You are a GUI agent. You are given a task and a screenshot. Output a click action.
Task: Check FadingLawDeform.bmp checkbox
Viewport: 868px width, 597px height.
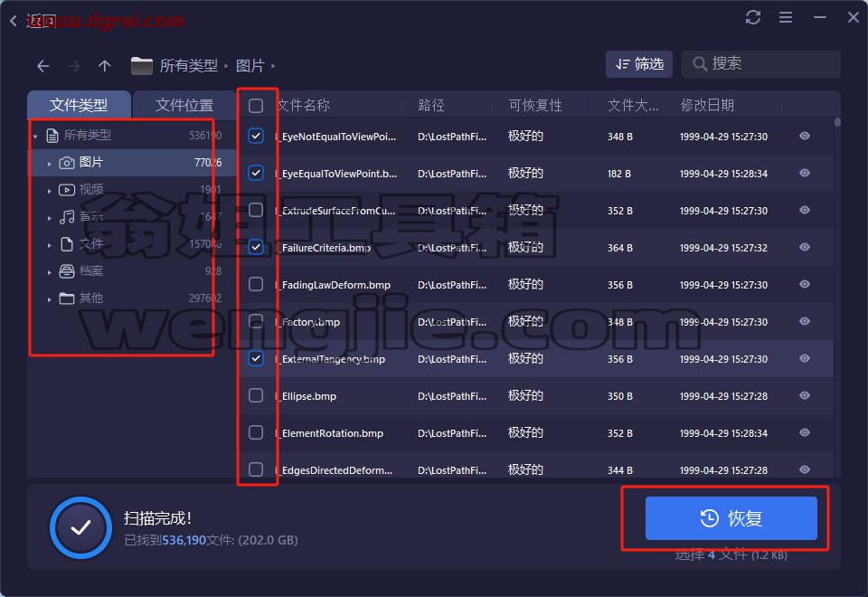[256, 284]
